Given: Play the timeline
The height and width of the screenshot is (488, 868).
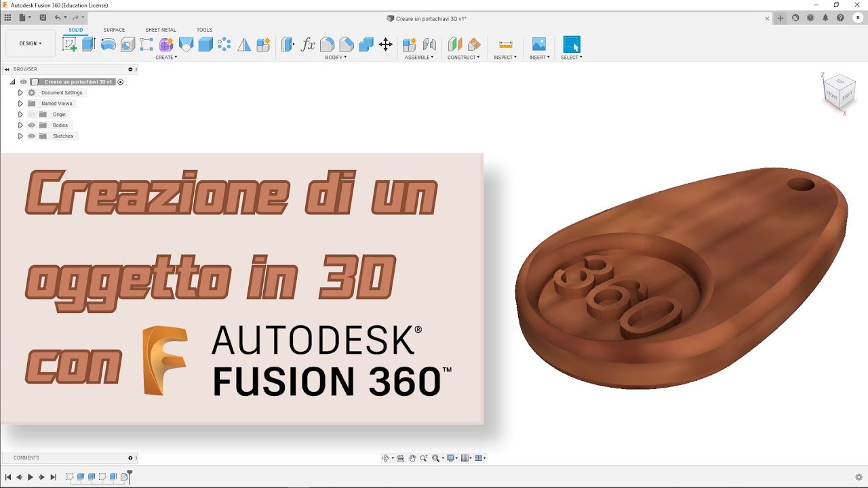Looking at the screenshot, I should click(x=31, y=477).
